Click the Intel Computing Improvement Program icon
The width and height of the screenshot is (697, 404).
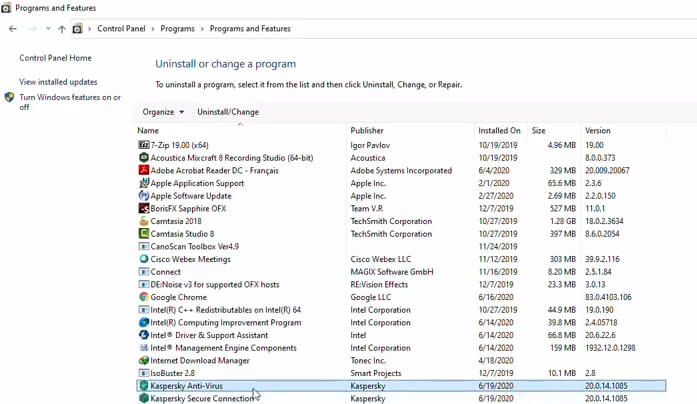144,322
